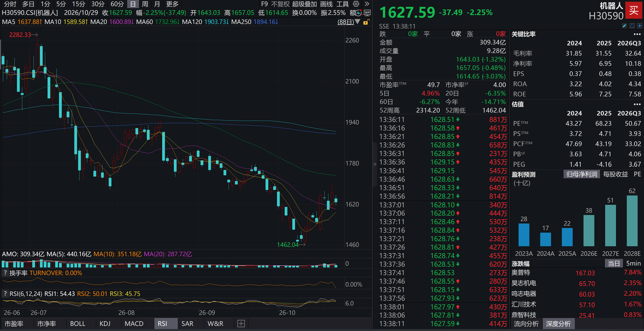Open 不复权 adjustment mode dropdown
Viewport: 644px width, 331px height.
280,4
